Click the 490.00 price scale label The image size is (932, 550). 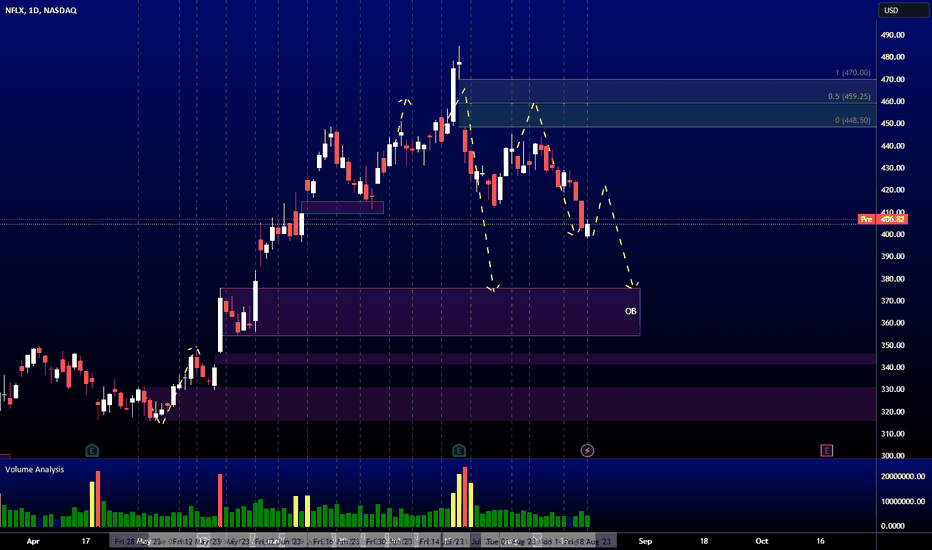pyautogui.click(x=893, y=35)
